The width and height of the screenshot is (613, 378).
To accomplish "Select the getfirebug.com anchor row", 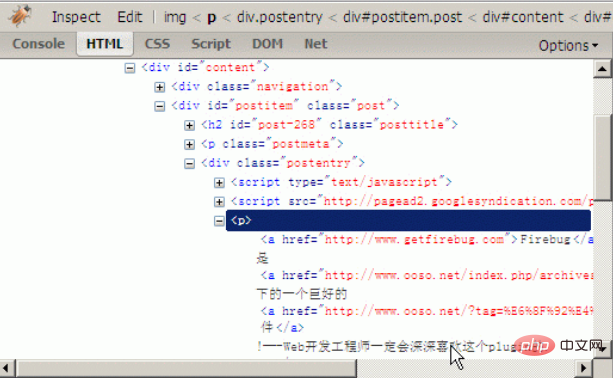I will (x=427, y=239).
